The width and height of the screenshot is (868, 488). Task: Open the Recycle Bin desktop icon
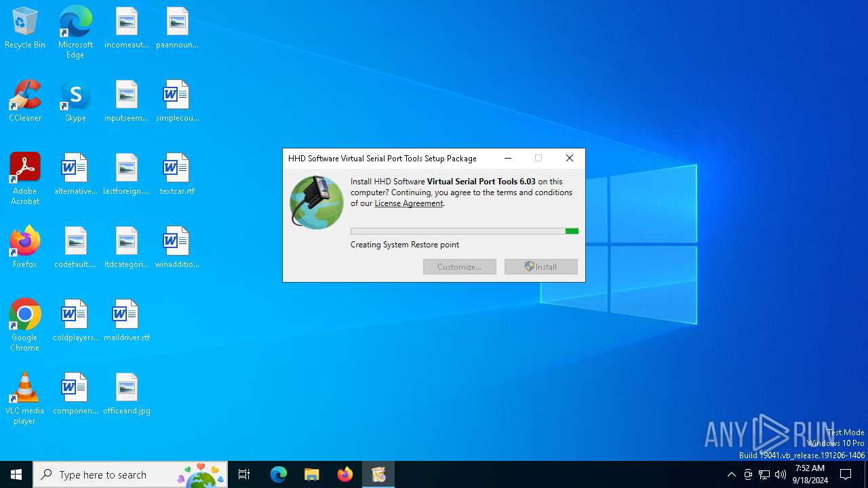[25, 28]
